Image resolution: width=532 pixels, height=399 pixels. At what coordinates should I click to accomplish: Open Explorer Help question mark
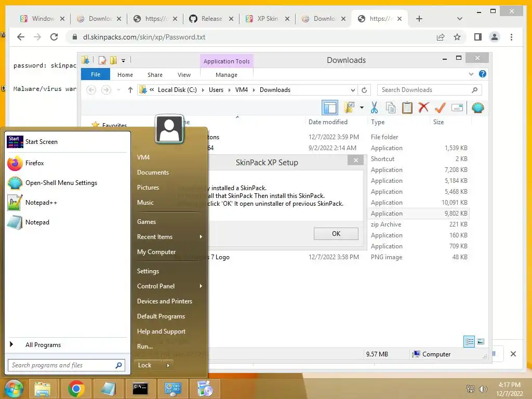483,74
